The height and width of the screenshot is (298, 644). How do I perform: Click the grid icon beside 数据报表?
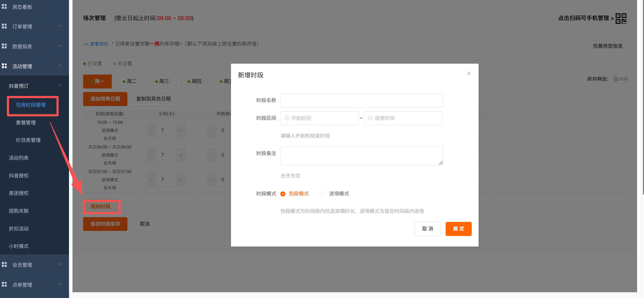(4, 46)
